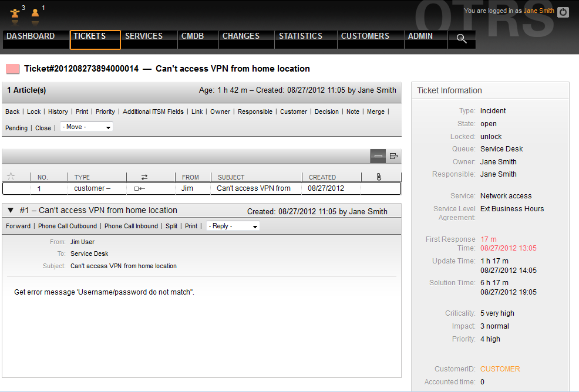Click the cowboy-hat agent icon with badge 3

tap(15, 13)
